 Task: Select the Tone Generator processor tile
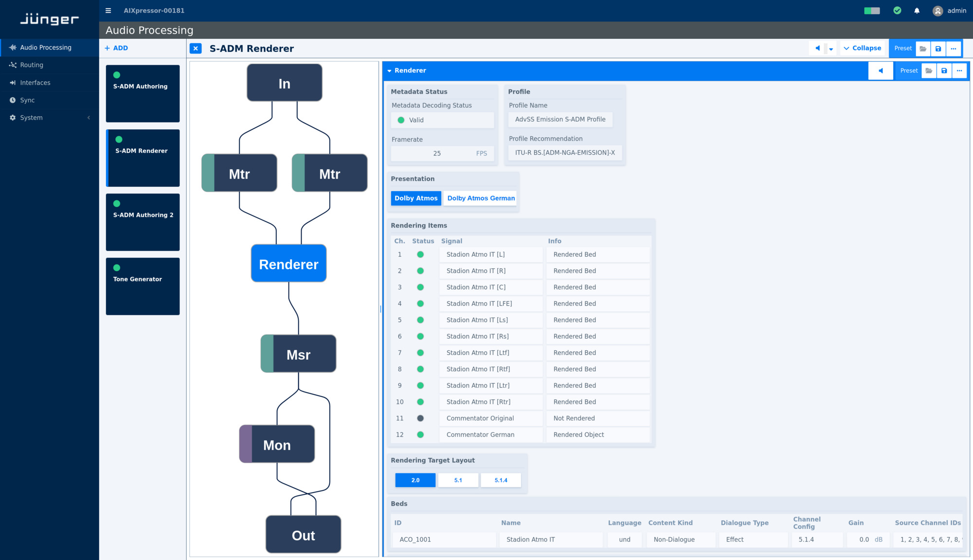143,287
